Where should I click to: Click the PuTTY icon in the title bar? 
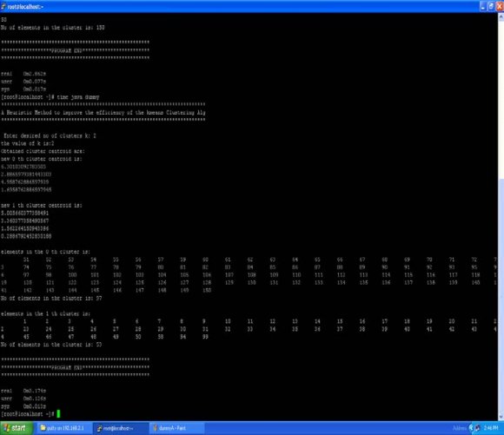tap(3, 6)
